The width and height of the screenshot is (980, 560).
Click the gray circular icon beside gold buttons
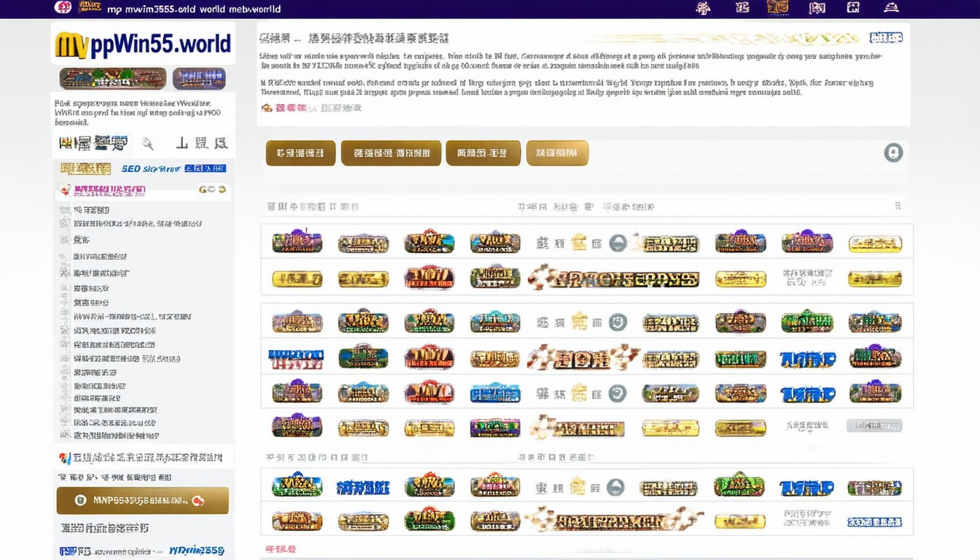[892, 152]
